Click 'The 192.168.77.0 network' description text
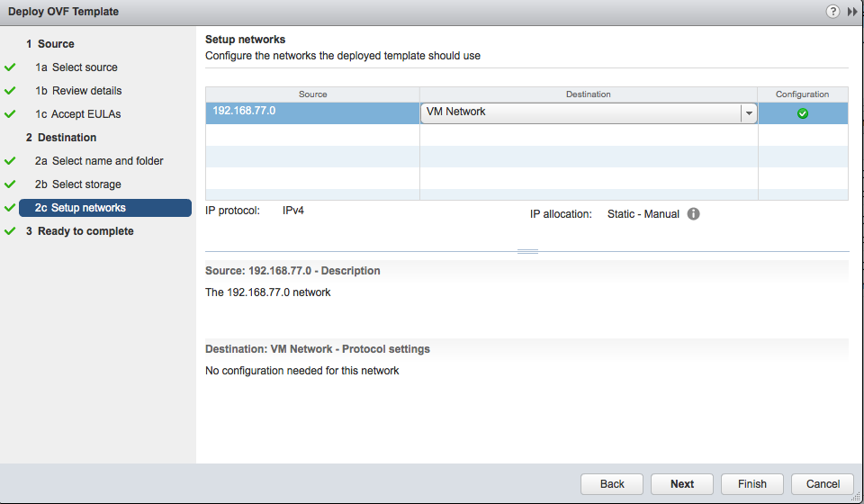The image size is (864, 504). tap(268, 292)
